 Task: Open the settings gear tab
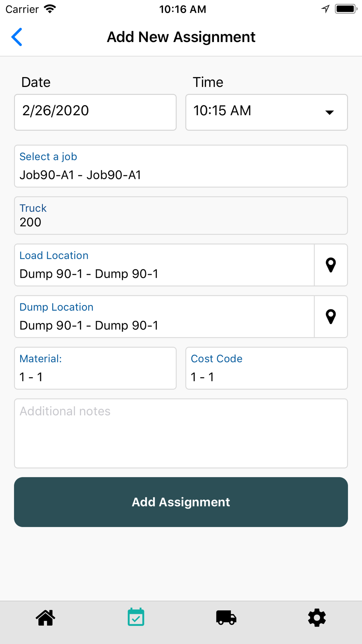pos(317,618)
